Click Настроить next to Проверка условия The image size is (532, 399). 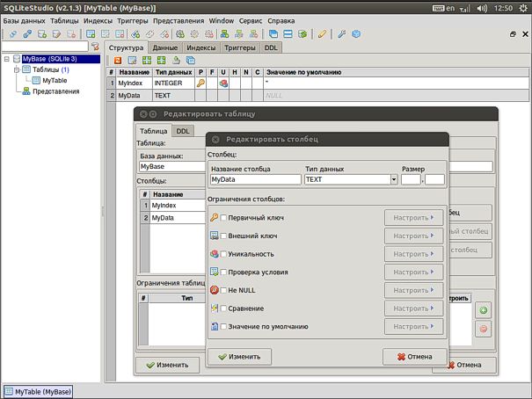point(413,272)
